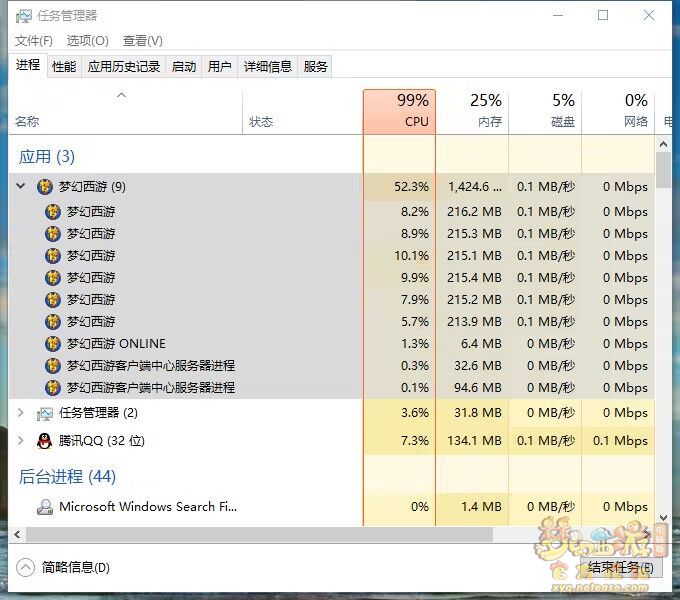The image size is (680, 600).
Task: Sort by the 99% CPU column header
Action: click(x=399, y=112)
